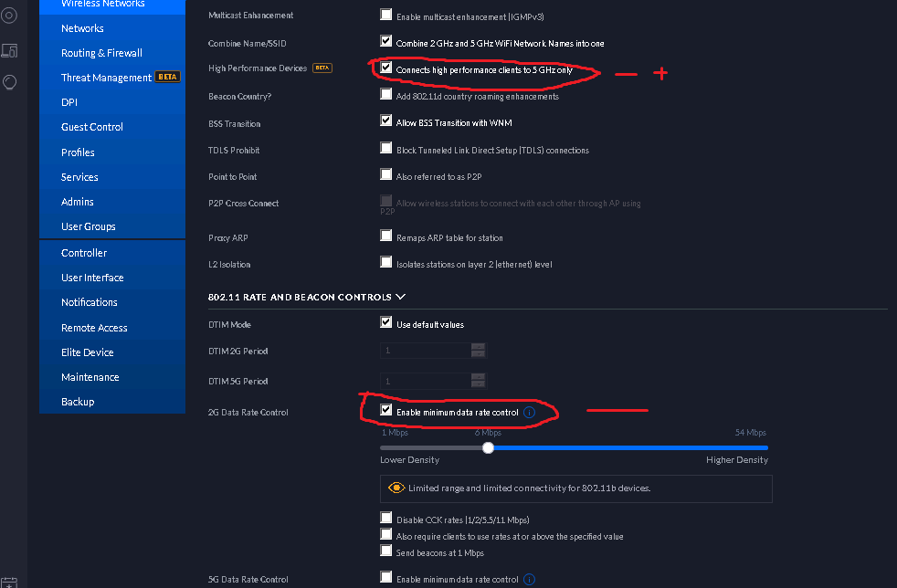Open the Insights lightbulb icon
This screenshot has height=588, width=897.
10,82
